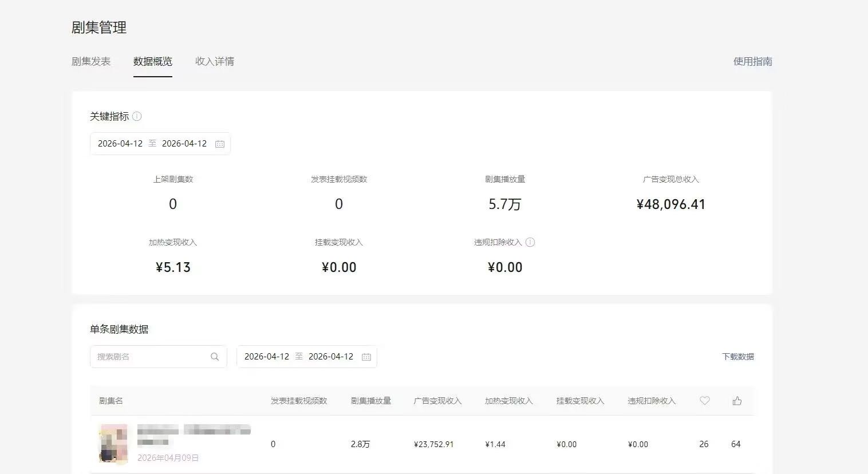Image resolution: width=868 pixels, height=474 pixels.
Task: Click the thumbs-up icon in the table header
Action: tap(736, 401)
